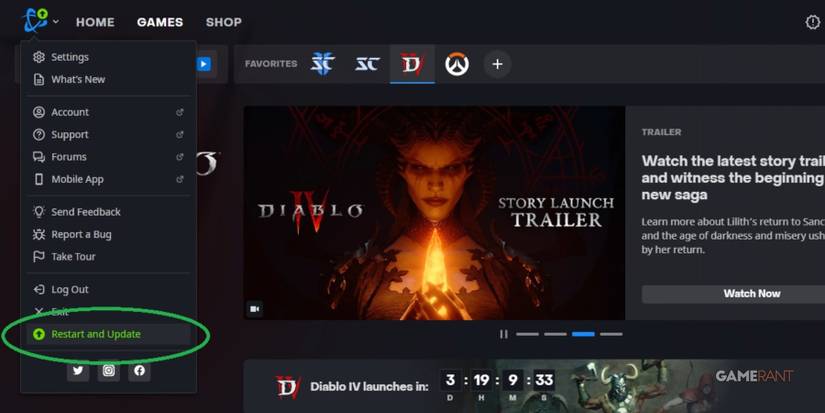The image size is (825, 413).
Task: Pause the carousel slideshow
Action: [504, 334]
